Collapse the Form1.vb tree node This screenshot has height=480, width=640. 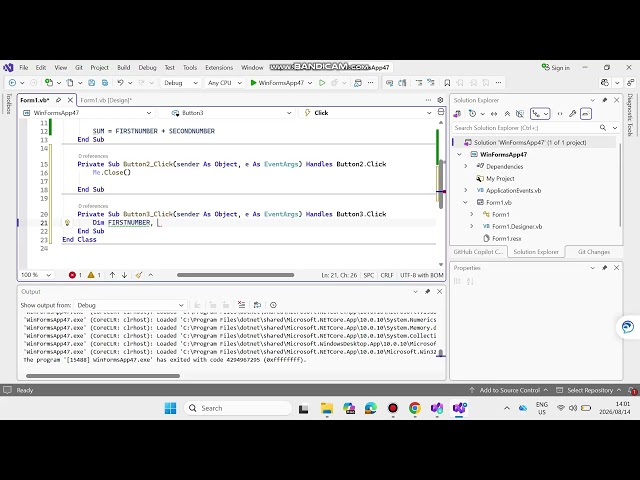coord(465,202)
